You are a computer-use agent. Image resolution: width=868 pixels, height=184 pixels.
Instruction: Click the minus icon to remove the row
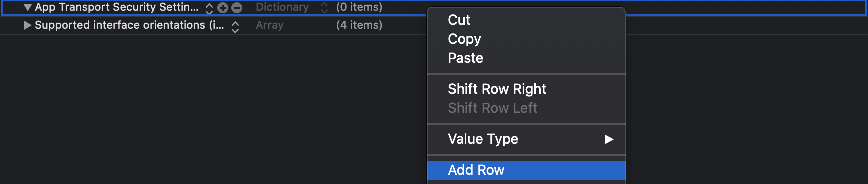237,8
